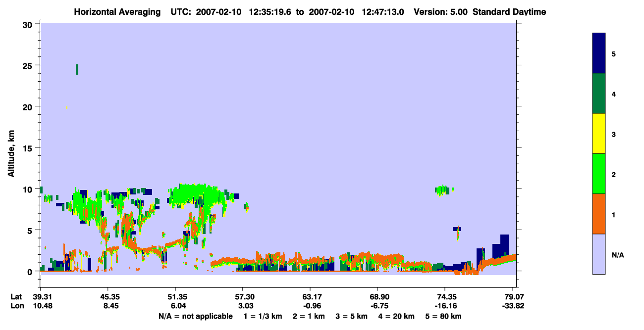Click the color bar label 5
644x330 pixels.
[x=614, y=53]
